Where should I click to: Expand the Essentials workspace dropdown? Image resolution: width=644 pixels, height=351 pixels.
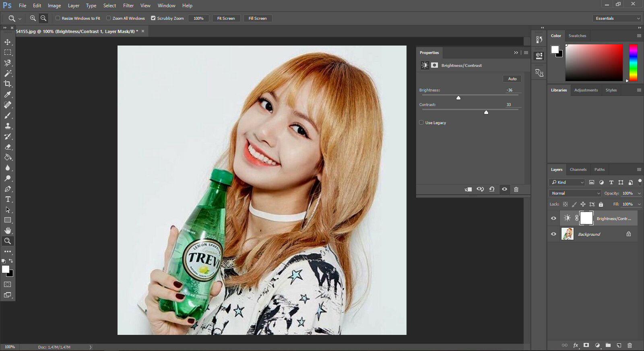(x=617, y=19)
